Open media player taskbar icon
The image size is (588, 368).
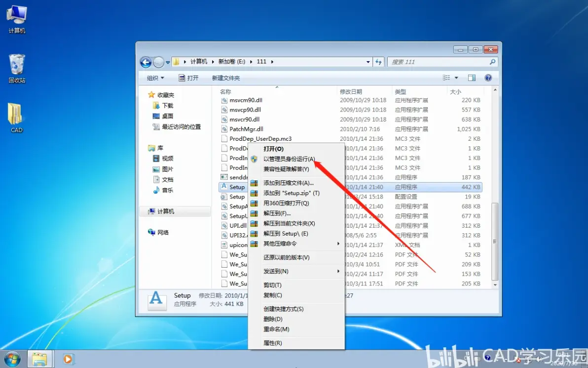pos(68,360)
